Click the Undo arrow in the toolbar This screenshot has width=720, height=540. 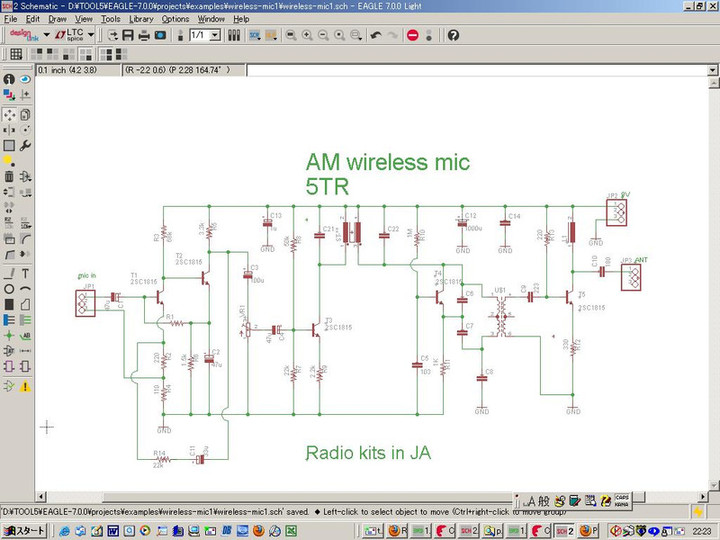coord(375,35)
